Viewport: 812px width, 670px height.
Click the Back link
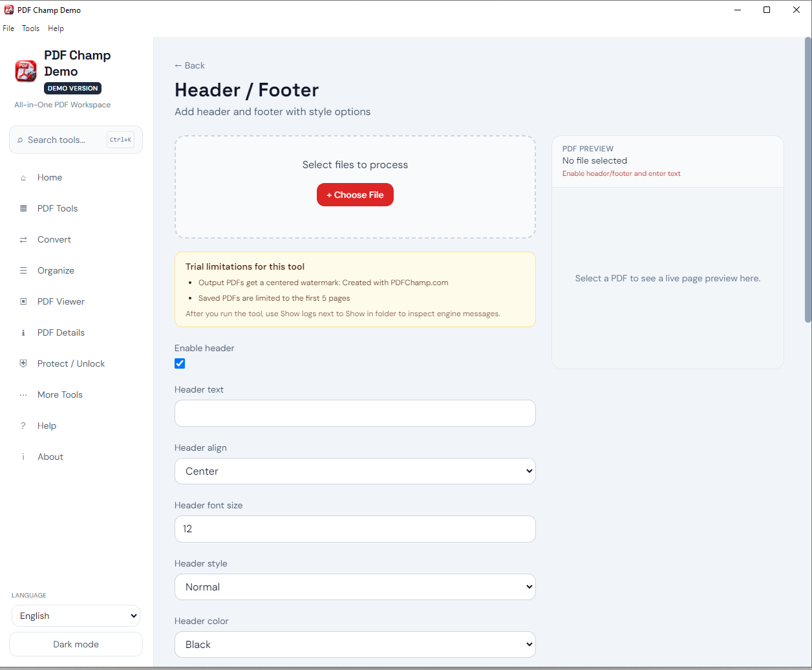[x=189, y=65]
